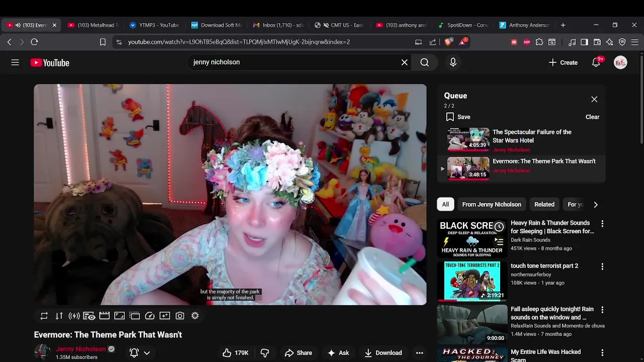Click the reverse playlist order arrows icon

59,316
